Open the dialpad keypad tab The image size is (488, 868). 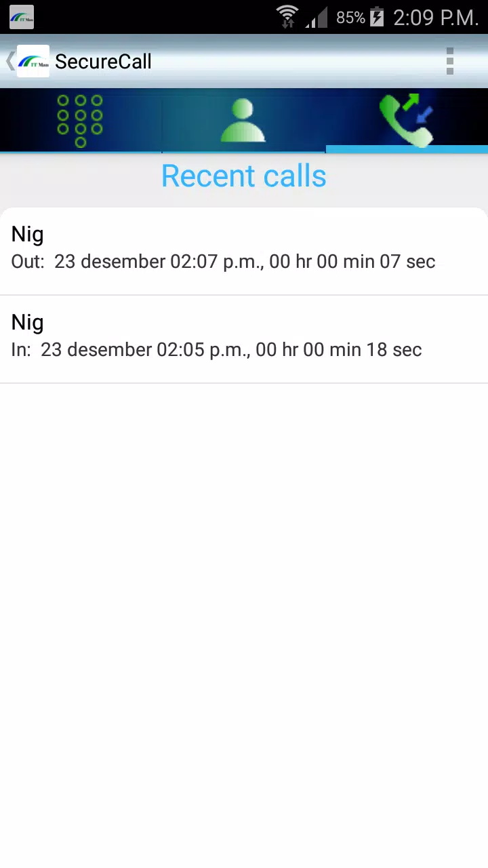pyautogui.click(x=80, y=121)
